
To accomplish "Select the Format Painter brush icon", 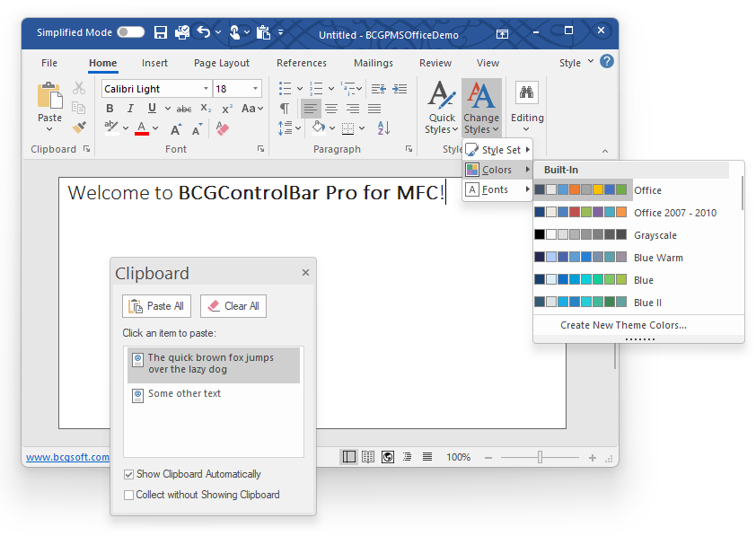I will tap(79, 127).
